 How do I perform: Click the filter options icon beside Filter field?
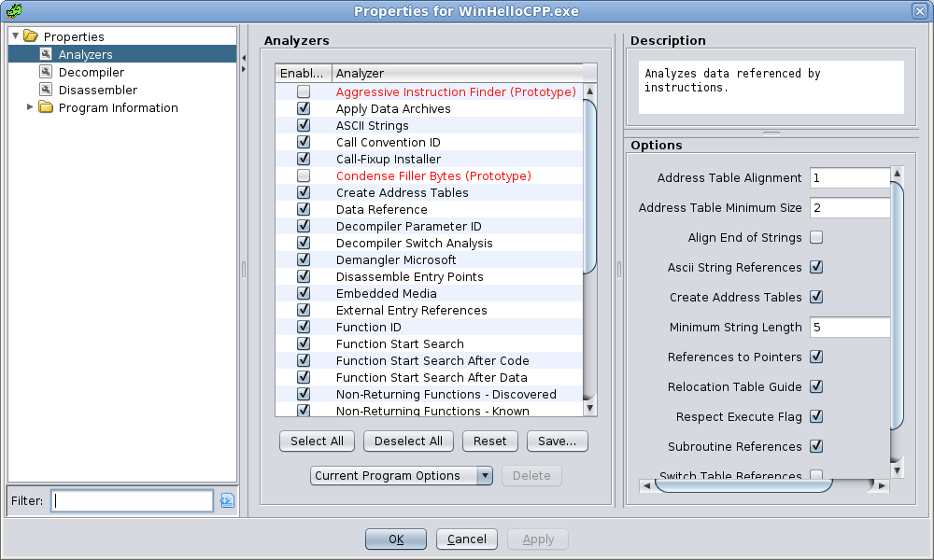coord(227,501)
